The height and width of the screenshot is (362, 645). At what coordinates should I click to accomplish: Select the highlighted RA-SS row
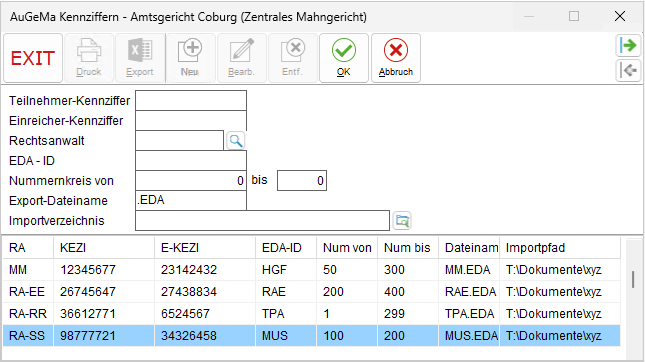pyautogui.click(x=312, y=336)
